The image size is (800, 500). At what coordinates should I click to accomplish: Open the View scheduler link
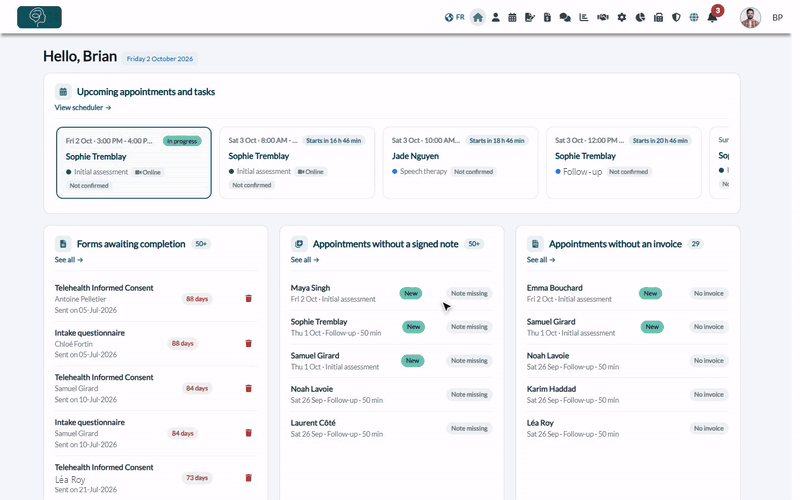(x=83, y=108)
